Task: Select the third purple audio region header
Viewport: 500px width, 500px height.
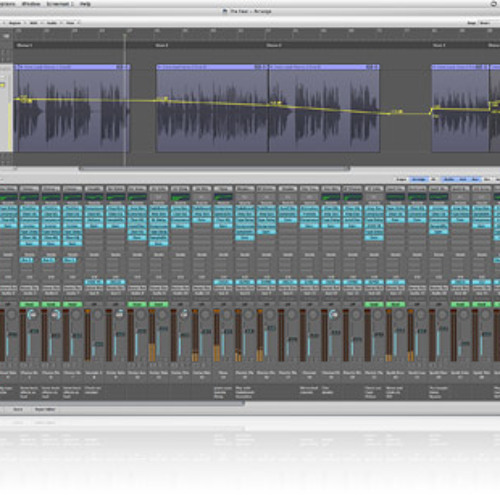Action: (324, 67)
